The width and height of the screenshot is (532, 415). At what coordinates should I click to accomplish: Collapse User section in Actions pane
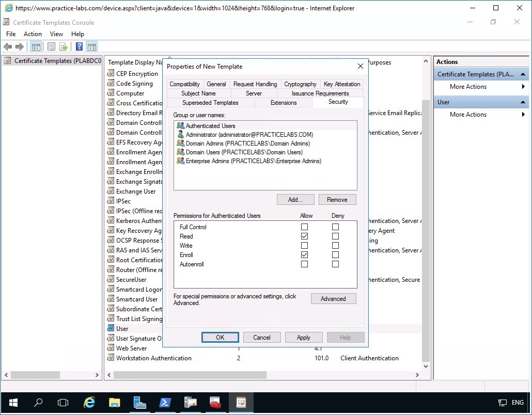pos(523,102)
